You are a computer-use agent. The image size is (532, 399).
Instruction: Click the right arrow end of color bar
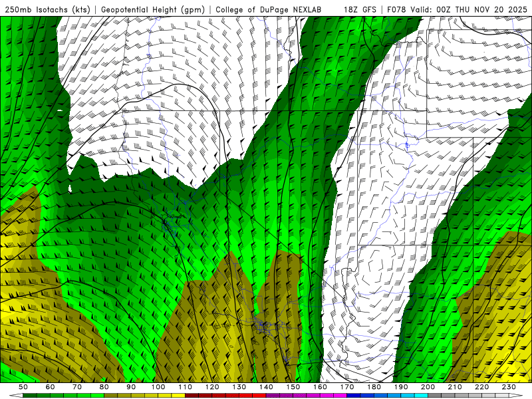516,396
